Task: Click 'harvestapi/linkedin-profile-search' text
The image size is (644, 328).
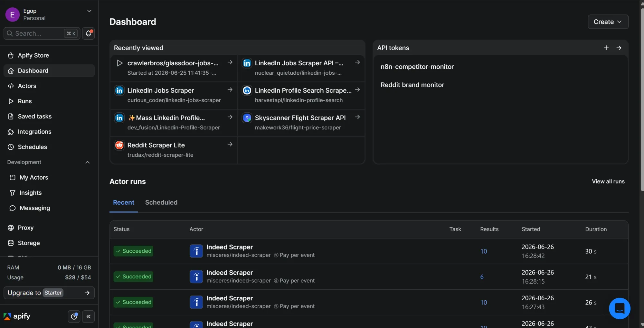Action: 298,100
